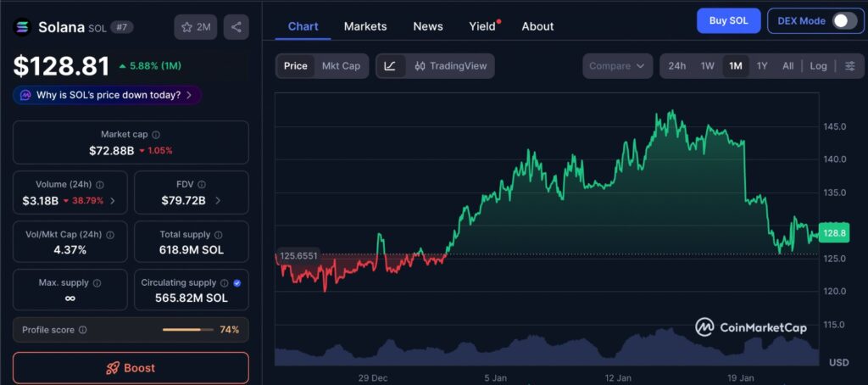Select the All time range
Viewport: 868px width, 385px height.
[788, 66]
